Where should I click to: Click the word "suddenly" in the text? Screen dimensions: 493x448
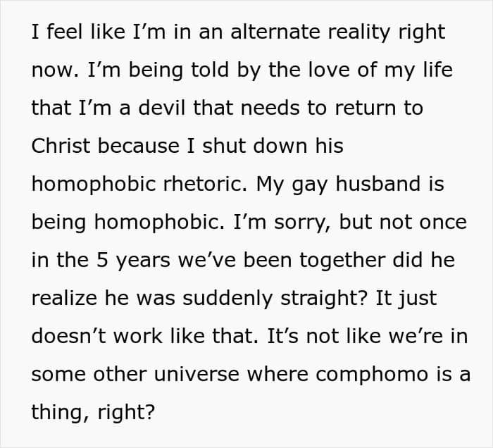click(x=227, y=299)
